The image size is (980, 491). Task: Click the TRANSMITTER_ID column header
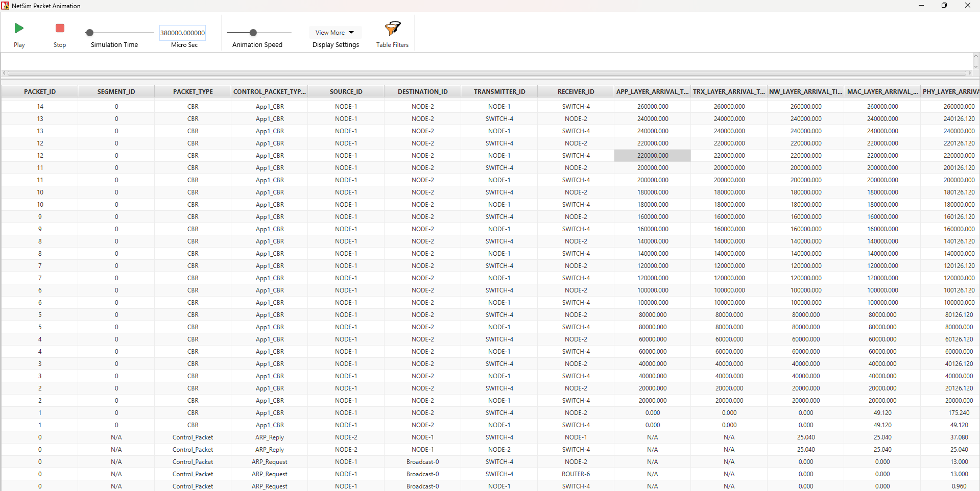coord(499,91)
